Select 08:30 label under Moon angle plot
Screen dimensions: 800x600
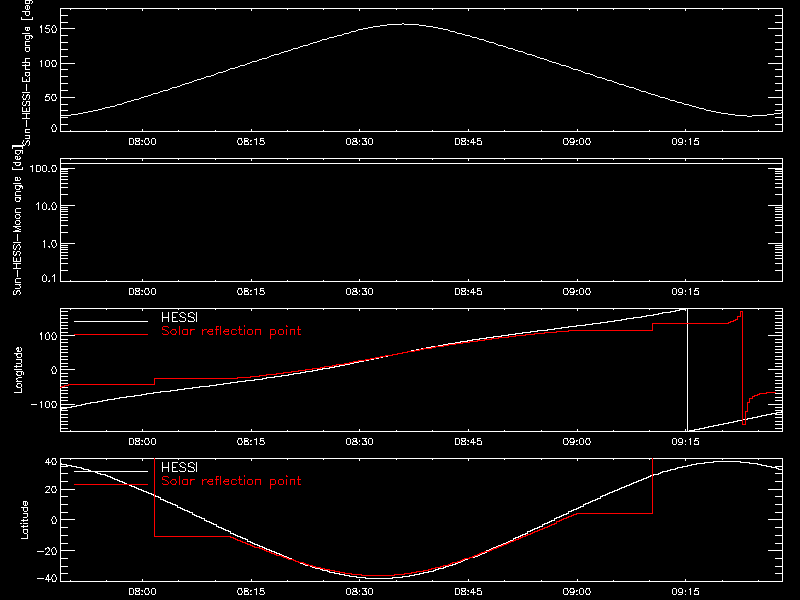[x=360, y=291]
